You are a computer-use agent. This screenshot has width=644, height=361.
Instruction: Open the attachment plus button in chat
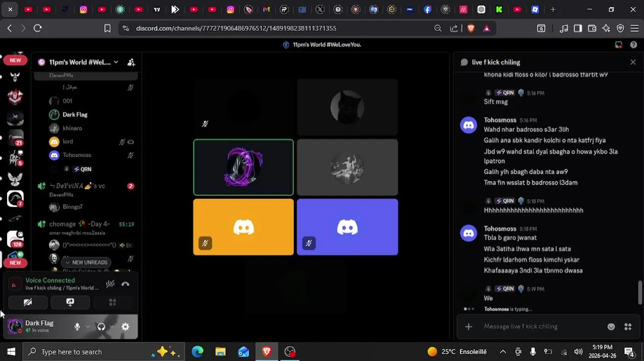pyautogui.click(x=468, y=326)
